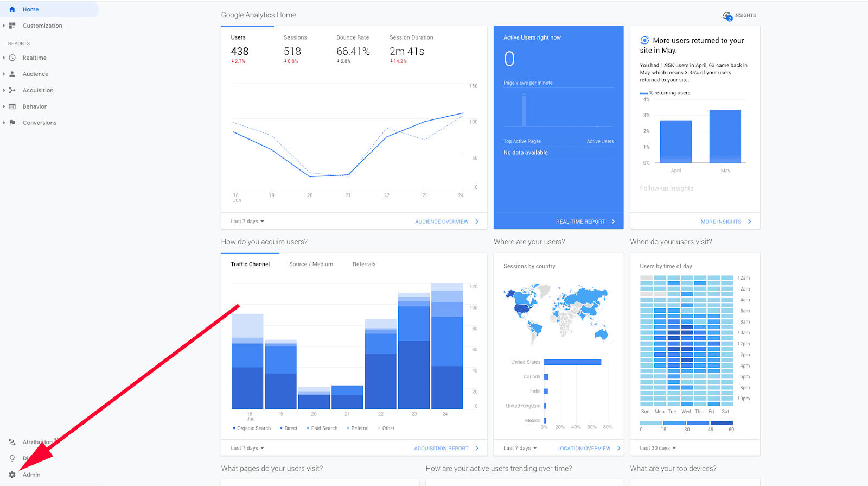
Task: Open the Home navigation item
Action: point(49,9)
